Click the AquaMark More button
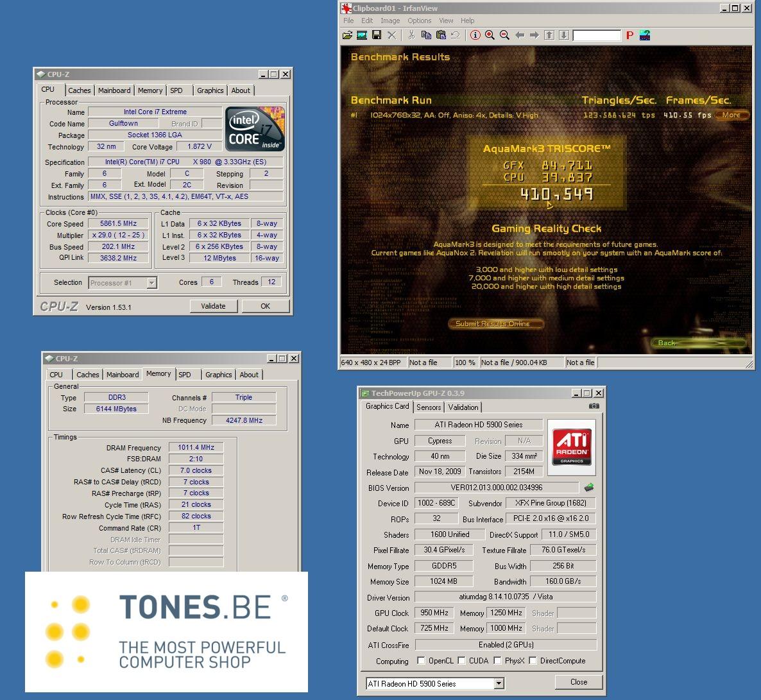 point(731,115)
